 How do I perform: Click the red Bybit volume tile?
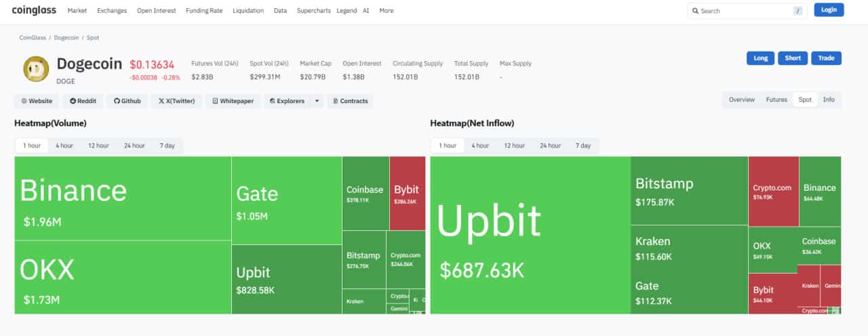407,193
